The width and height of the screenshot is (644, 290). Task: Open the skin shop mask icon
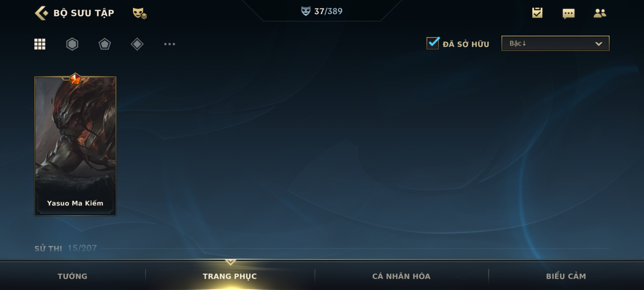(x=140, y=13)
